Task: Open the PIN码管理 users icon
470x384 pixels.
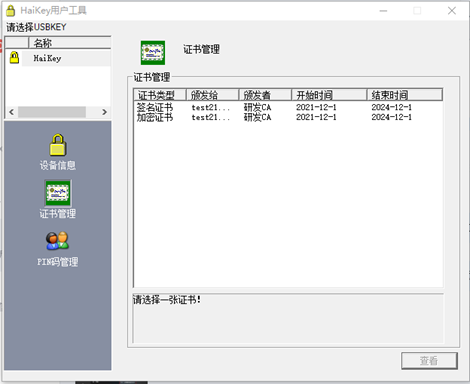Action: coord(57,241)
